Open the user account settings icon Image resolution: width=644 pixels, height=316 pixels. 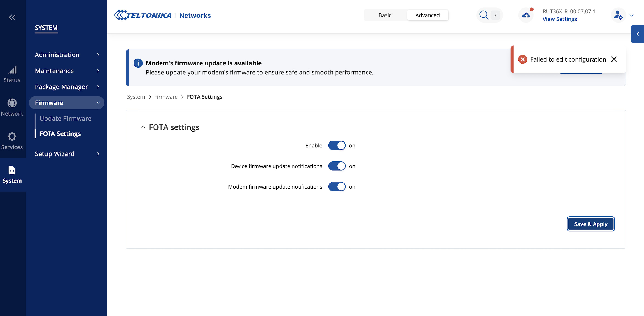618,15
